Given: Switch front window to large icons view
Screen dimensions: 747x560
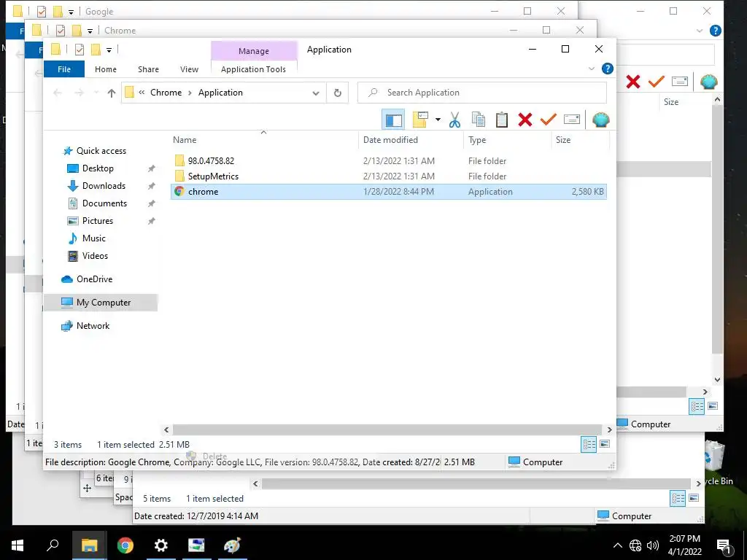Looking at the screenshot, I should pyautogui.click(x=605, y=444).
